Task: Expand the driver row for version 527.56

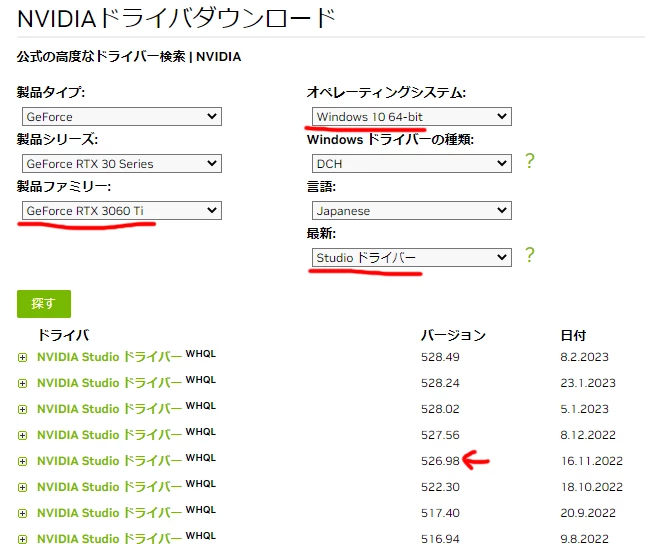Action: [x=23, y=435]
